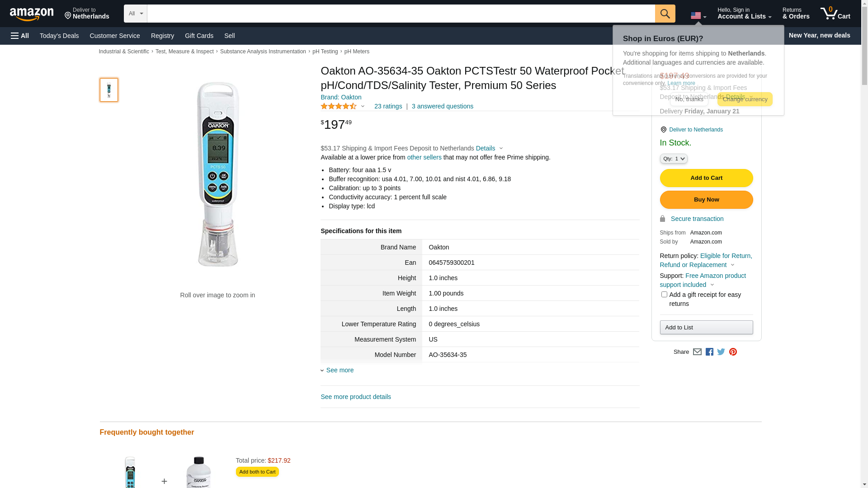Enable the gift receipt checkbox
868x488 pixels.
coord(664,295)
